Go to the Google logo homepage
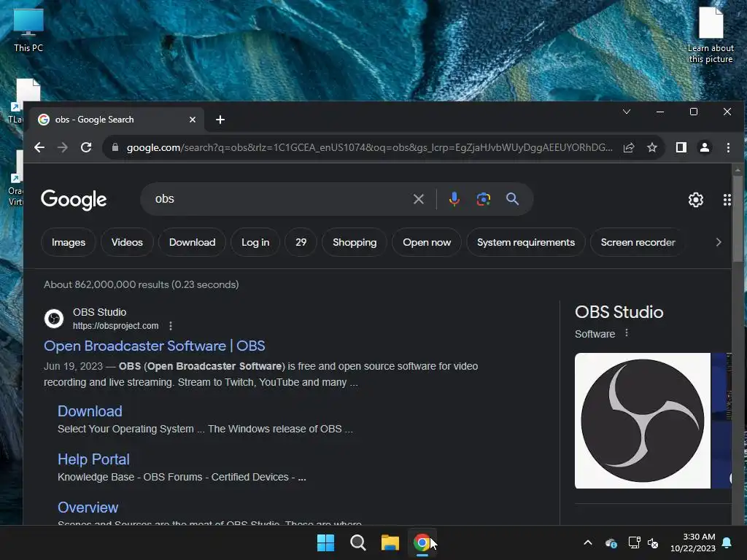This screenshot has width=747, height=560. (74, 200)
